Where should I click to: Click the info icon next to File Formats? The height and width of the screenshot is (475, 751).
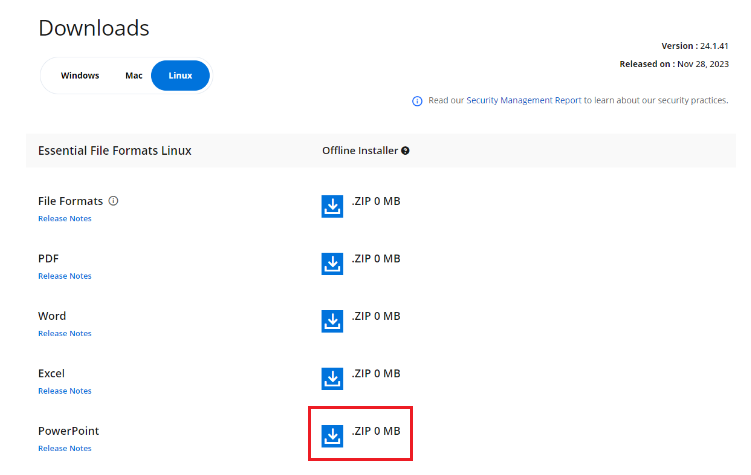(113, 201)
